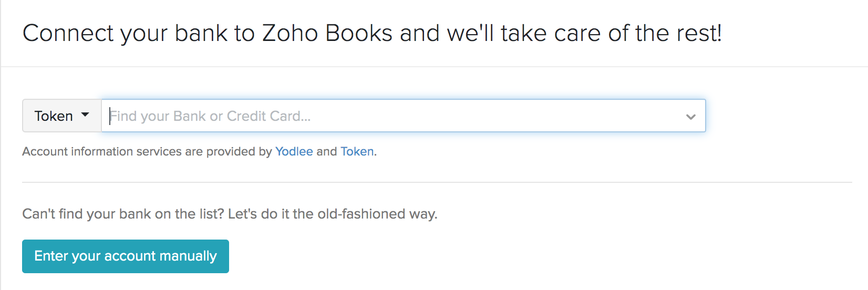This screenshot has height=290, width=868.
Task: Follow the Token provider link
Action: pos(357,151)
